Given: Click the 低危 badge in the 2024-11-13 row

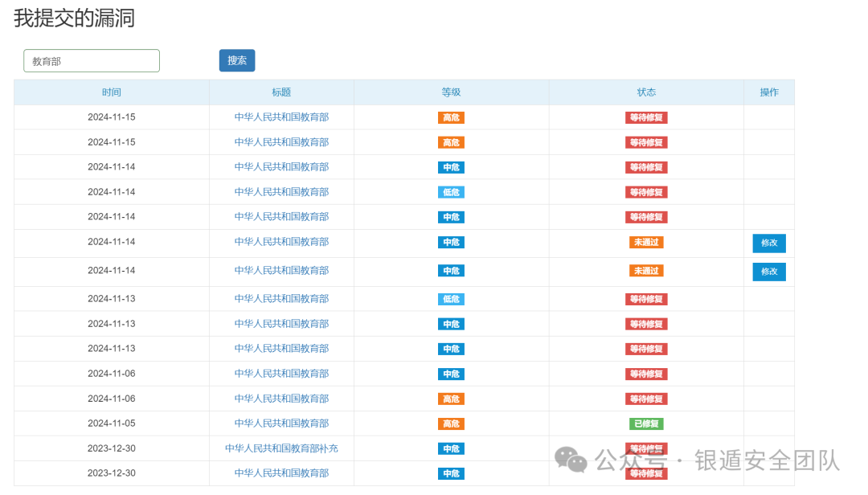Looking at the screenshot, I should pos(451,300).
